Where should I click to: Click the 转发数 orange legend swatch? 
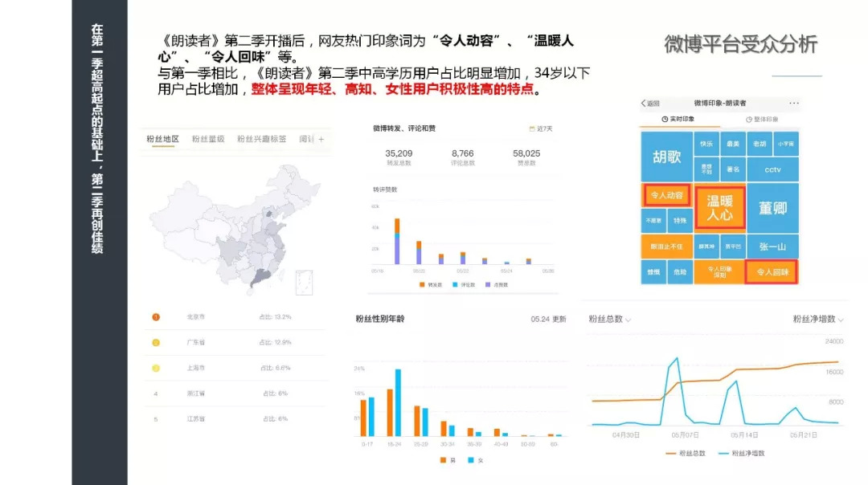pyautogui.click(x=422, y=285)
